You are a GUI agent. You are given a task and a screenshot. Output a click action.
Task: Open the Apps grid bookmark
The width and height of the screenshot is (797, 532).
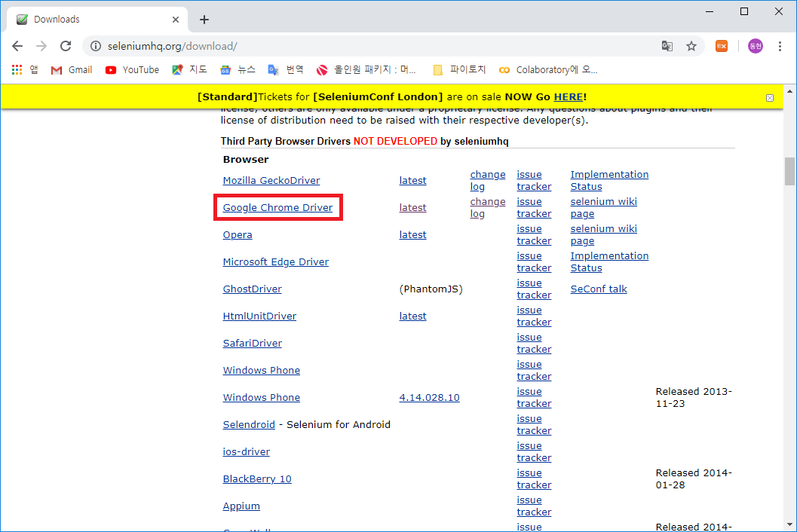coord(24,69)
